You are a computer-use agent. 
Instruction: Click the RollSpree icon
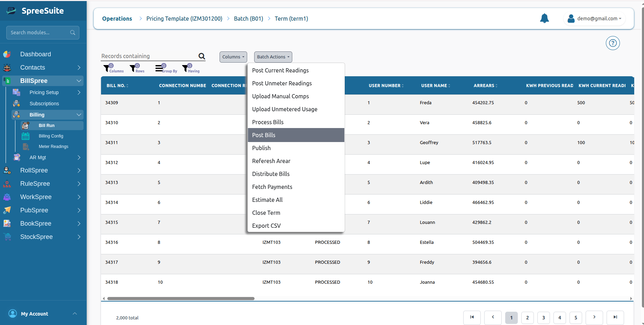coord(7,170)
